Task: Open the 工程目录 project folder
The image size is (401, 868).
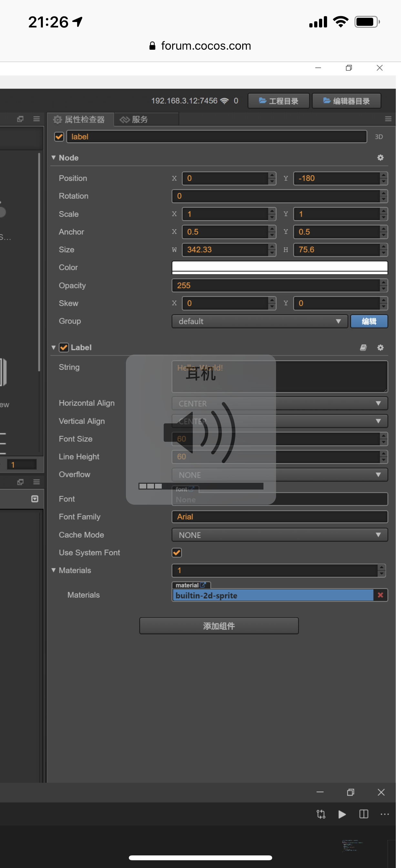Action: [278, 101]
